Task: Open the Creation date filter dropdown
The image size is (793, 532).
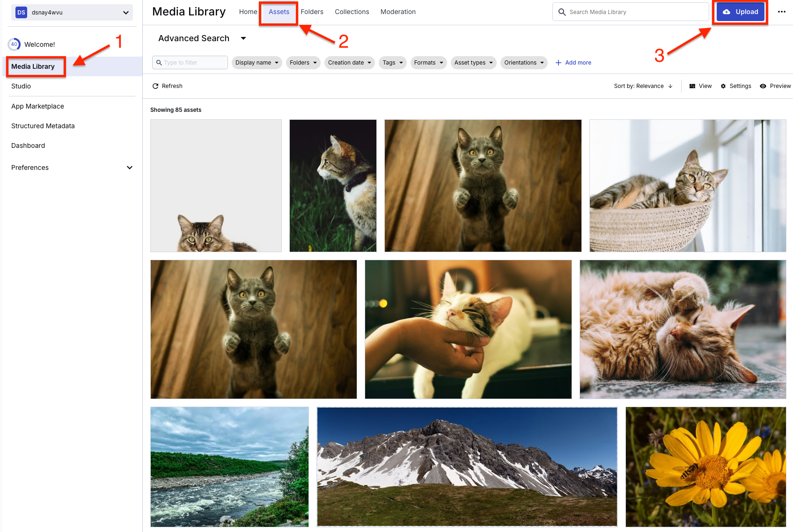Action: click(349, 63)
